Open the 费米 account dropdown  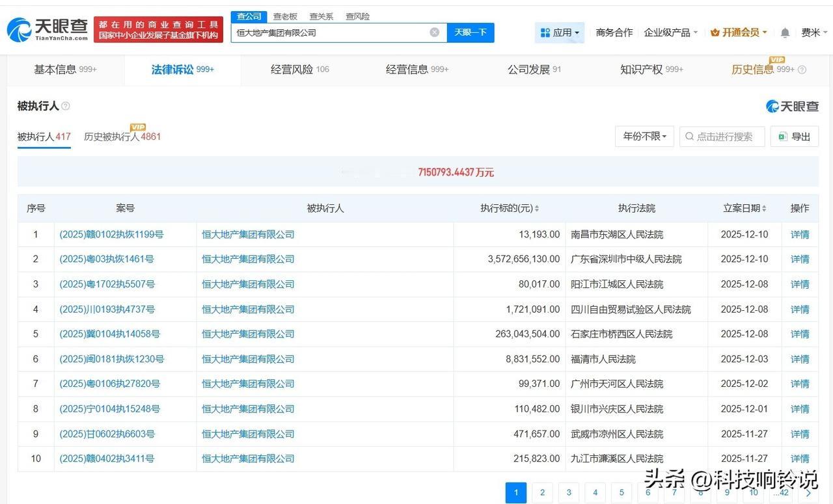pos(813,32)
